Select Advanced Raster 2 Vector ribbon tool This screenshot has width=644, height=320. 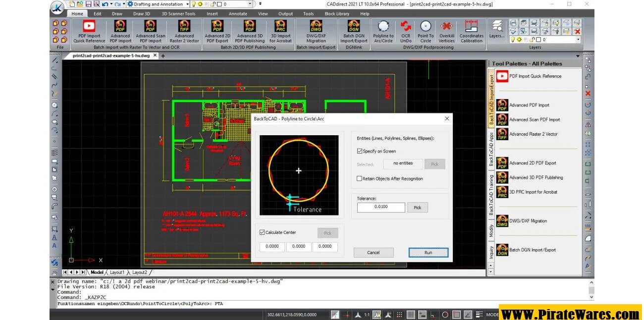184,31
